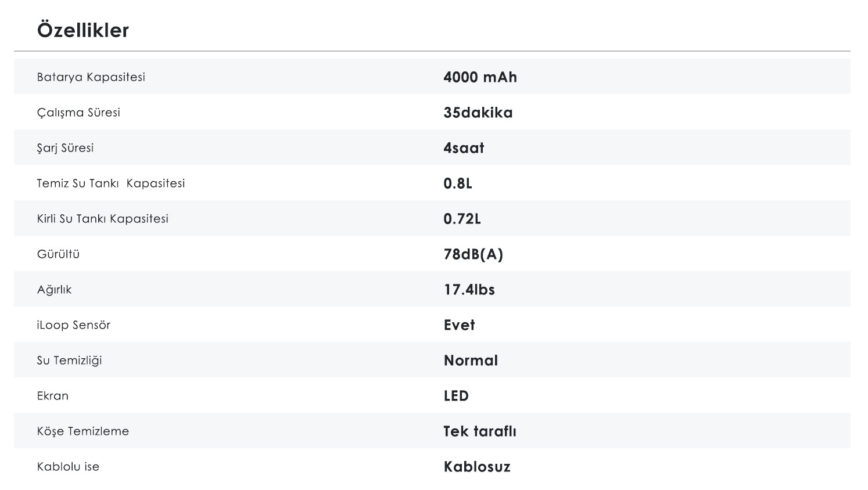This screenshot has height=490, width=868.
Task: Click the 4000 mAh value
Action: (480, 77)
